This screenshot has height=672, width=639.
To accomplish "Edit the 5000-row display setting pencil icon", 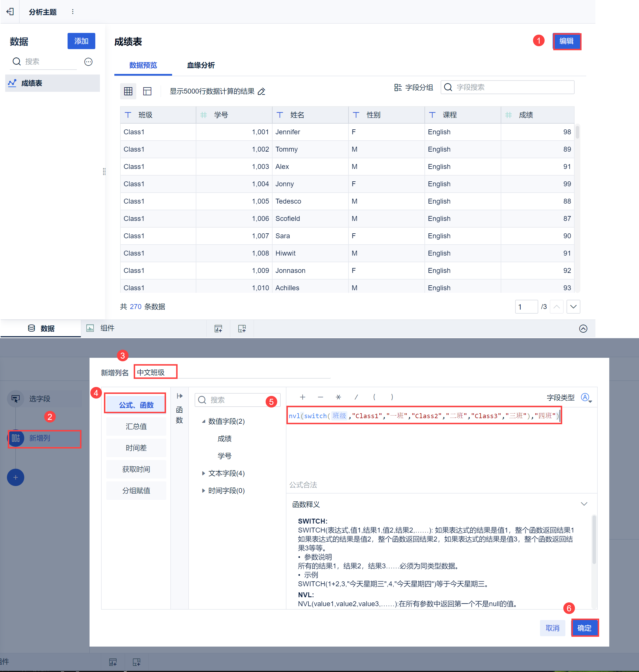I will pyautogui.click(x=261, y=92).
